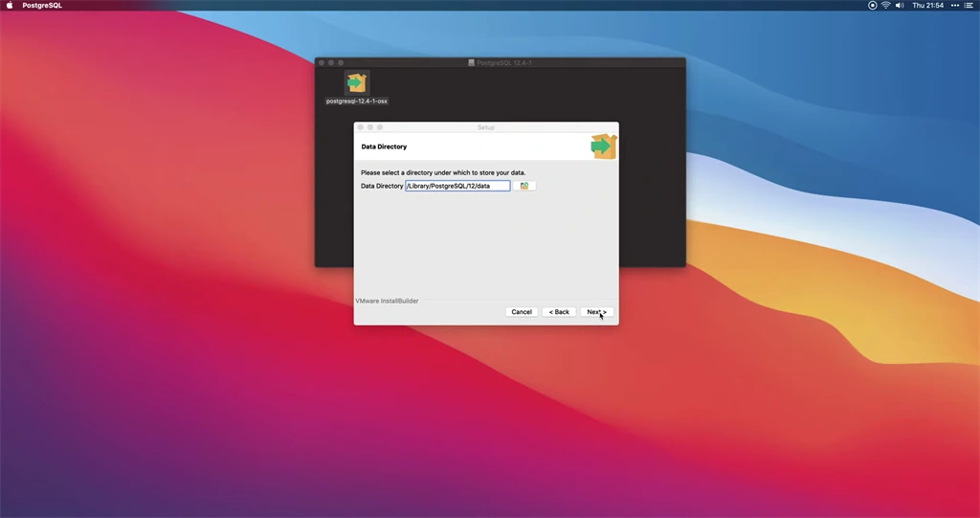Image resolution: width=980 pixels, height=518 pixels.
Task: Close the Setup dialog window
Action: pos(361,127)
